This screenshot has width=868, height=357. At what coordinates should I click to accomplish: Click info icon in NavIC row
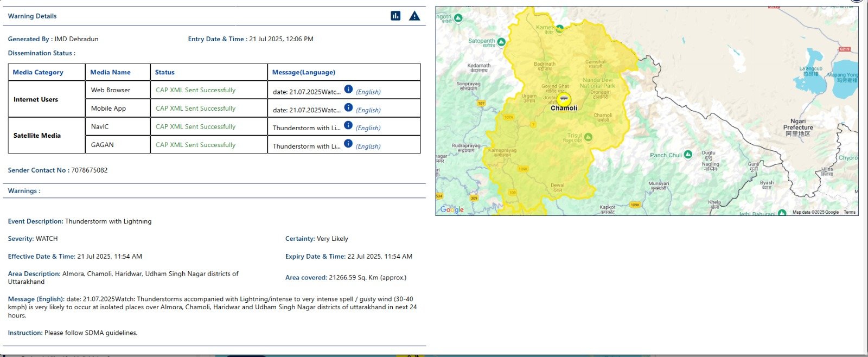pos(348,125)
